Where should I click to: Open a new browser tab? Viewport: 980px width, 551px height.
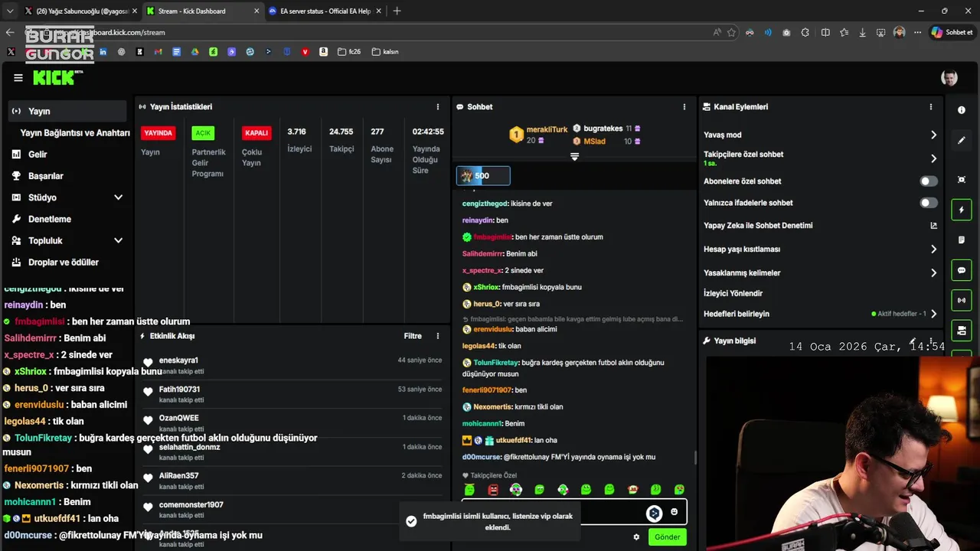[x=397, y=11]
